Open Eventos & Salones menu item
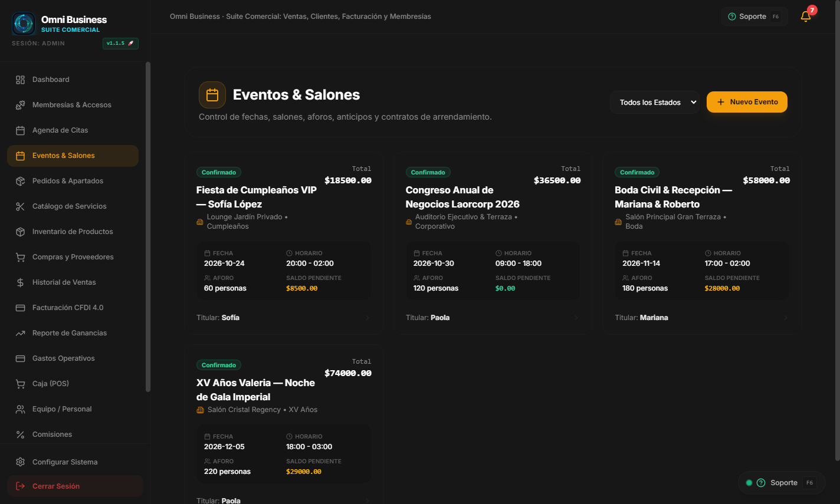The height and width of the screenshot is (504, 840). point(73,156)
